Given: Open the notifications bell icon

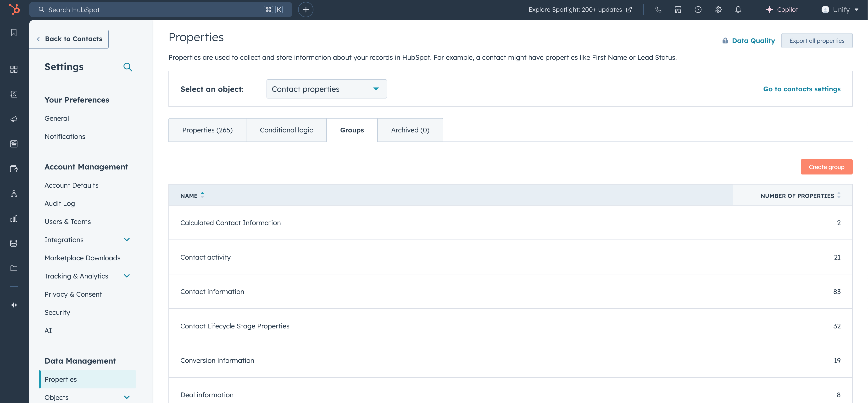Looking at the screenshot, I should [x=738, y=10].
